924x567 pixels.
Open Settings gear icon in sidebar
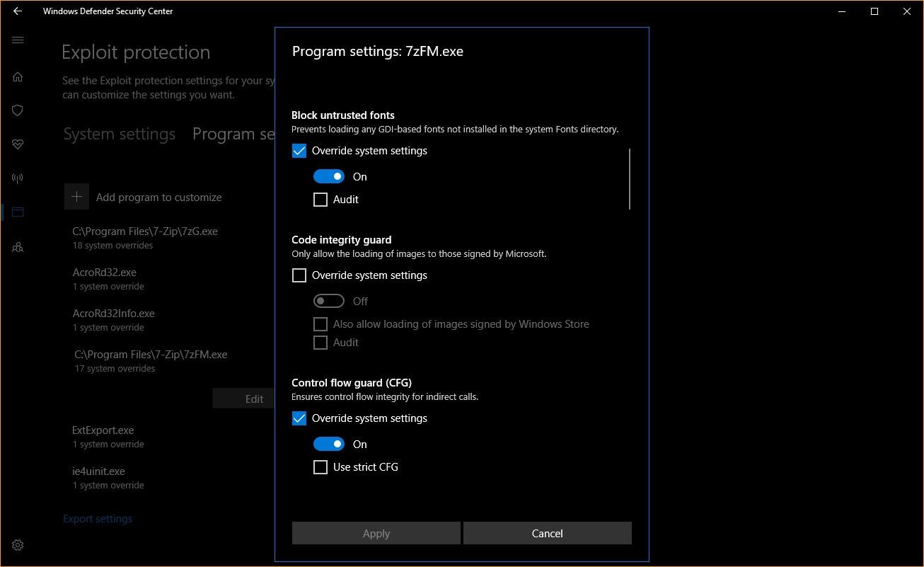click(x=18, y=545)
